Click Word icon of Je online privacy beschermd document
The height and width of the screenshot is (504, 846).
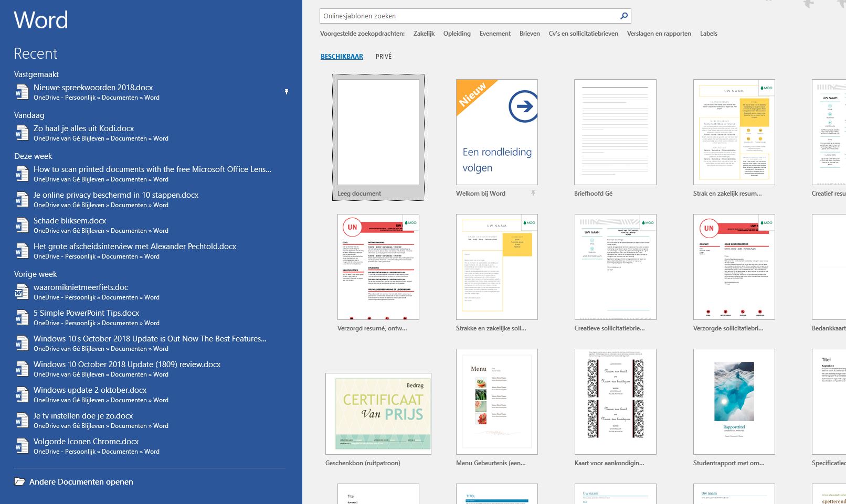tap(22, 199)
